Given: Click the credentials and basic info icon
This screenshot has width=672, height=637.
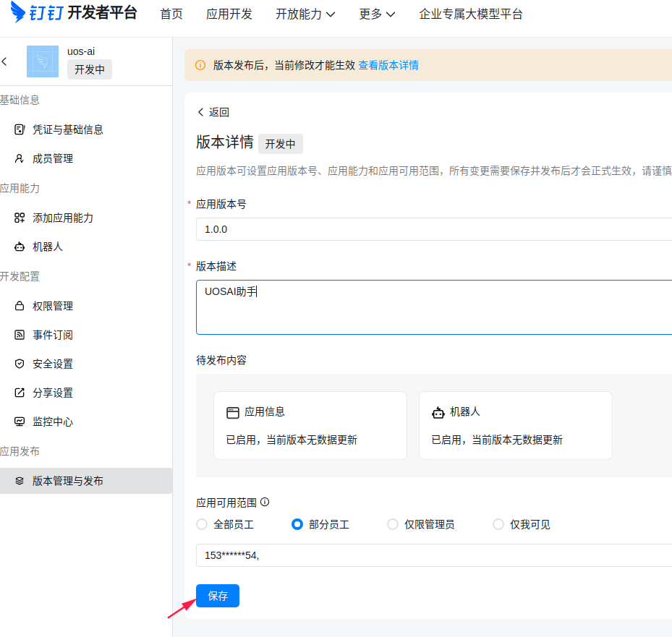Looking at the screenshot, I should point(20,129).
